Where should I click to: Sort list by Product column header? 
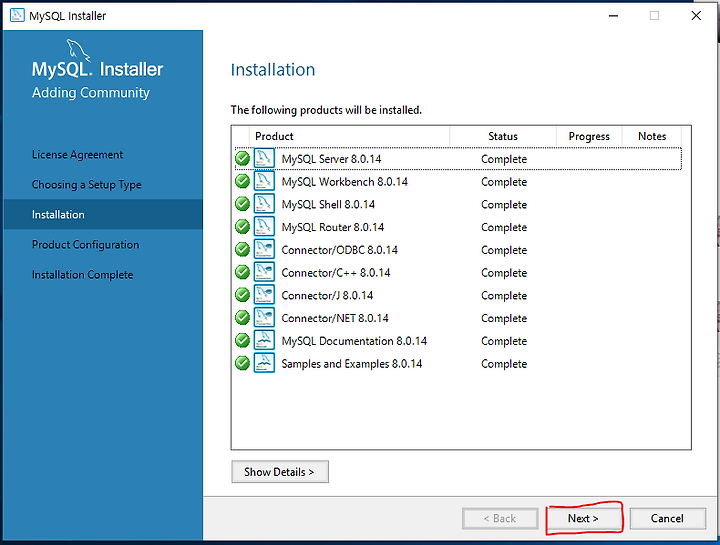[x=349, y=136]
